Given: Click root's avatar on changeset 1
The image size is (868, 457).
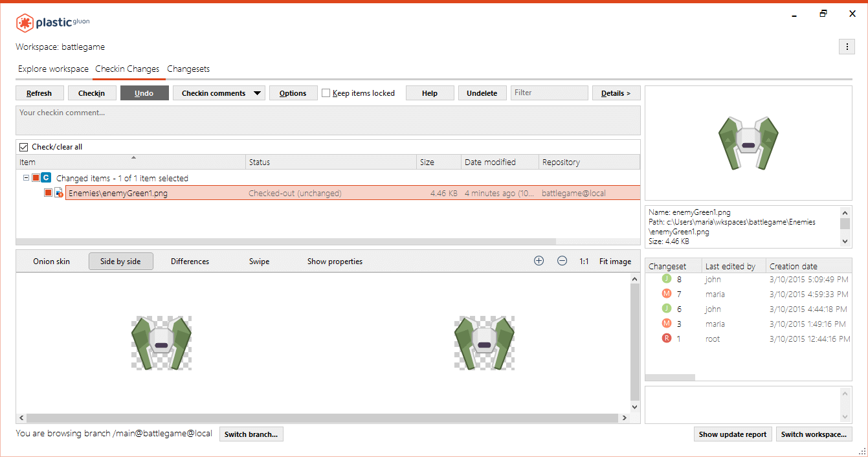Looking at the screenshot, I should pyautogui.click(x=667, y=339).
